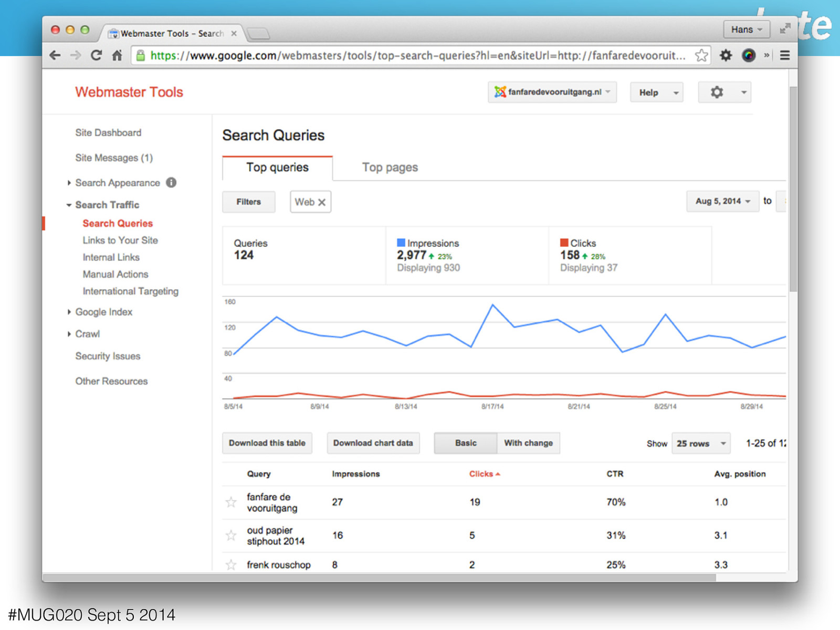This screenshot has width=840, height=630.
Task: Open the settings gear dropdown
Action: (x=724, y=92)
